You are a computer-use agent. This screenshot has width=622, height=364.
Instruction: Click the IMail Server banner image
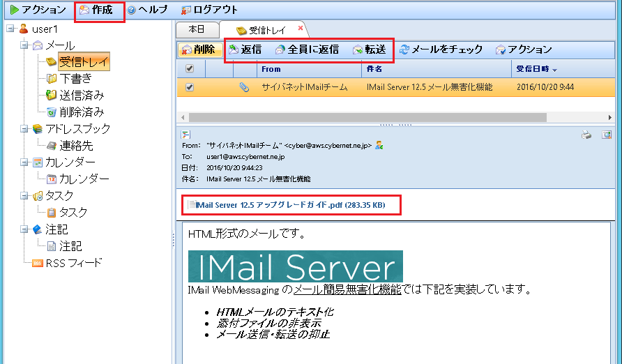point(296,266)
